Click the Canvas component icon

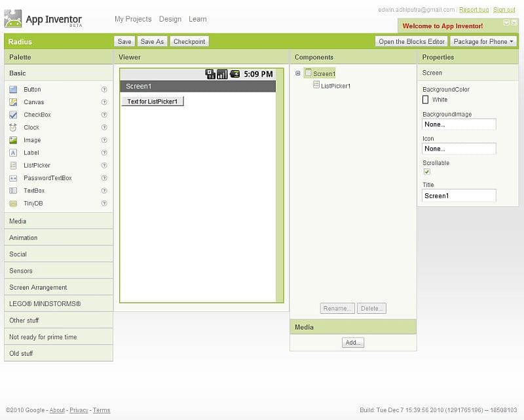pos(13,102)
